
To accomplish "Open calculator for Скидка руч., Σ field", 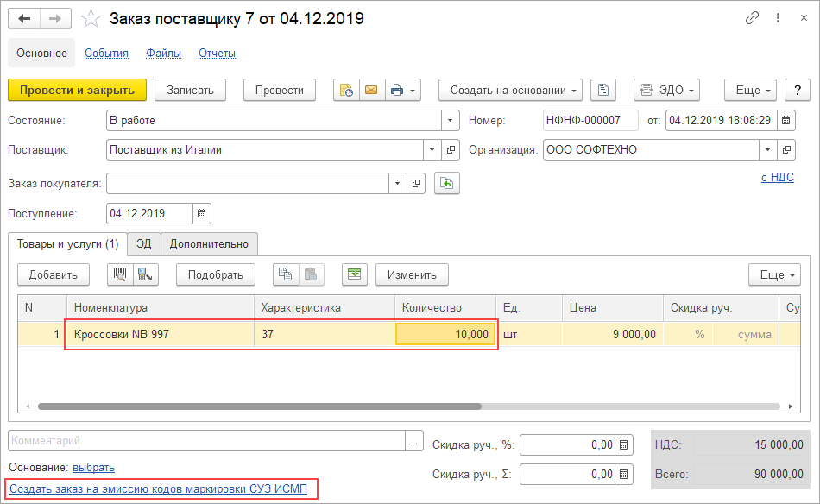I will tap(623, 474).
